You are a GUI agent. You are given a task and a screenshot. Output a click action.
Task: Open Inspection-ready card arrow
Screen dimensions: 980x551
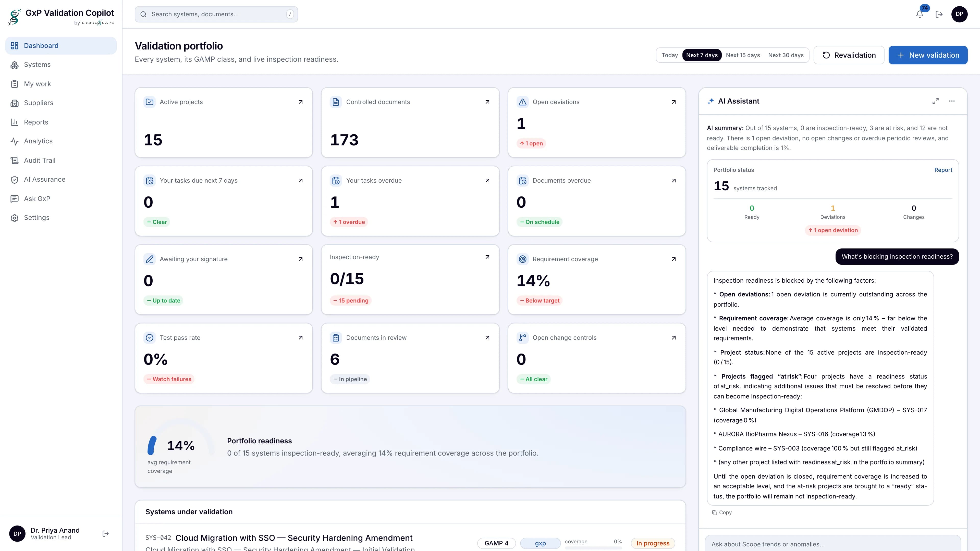487,257
